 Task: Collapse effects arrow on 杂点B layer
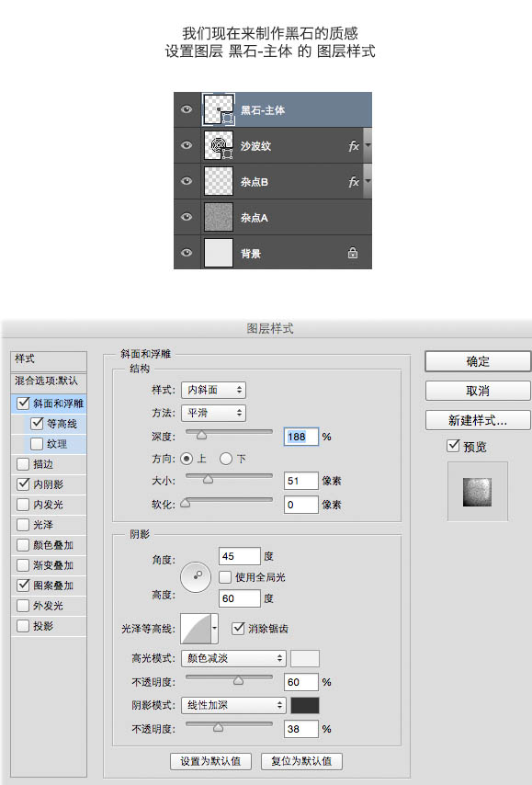[x=368, y=181]
